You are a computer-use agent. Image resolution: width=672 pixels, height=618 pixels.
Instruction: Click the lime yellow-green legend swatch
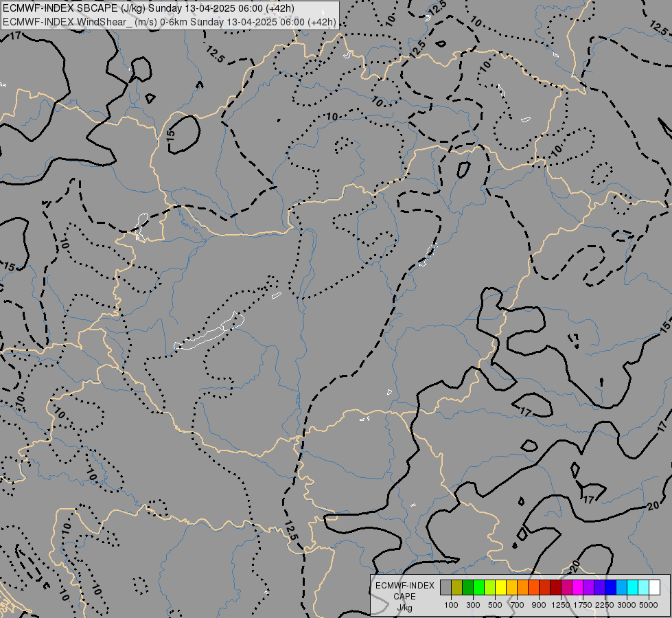pyautogui.click(x=490, y=588)
